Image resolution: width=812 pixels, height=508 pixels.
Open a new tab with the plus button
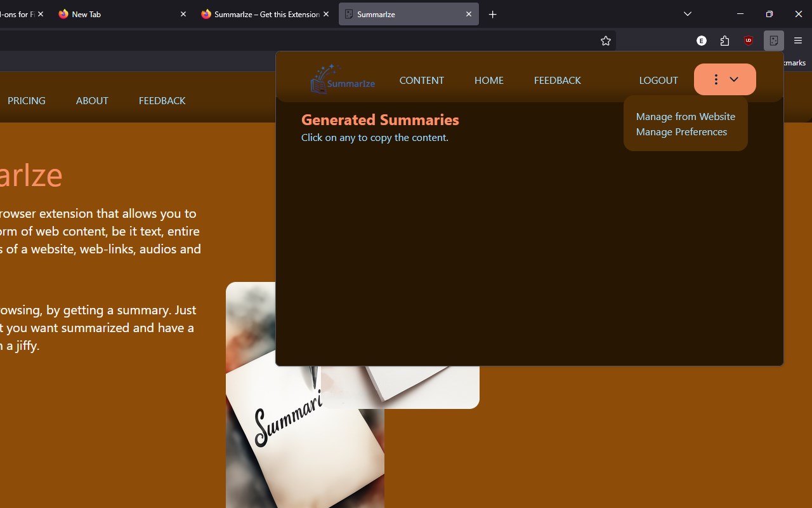493,14
